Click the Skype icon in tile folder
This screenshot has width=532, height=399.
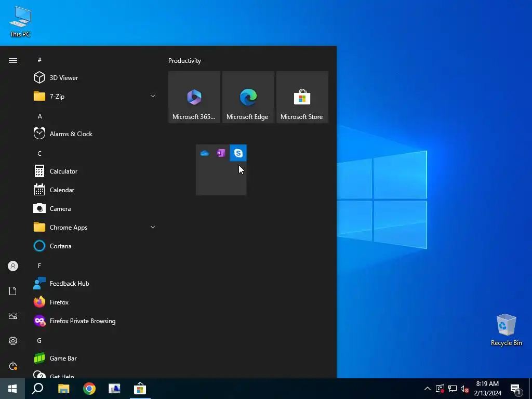pos(238,153)
